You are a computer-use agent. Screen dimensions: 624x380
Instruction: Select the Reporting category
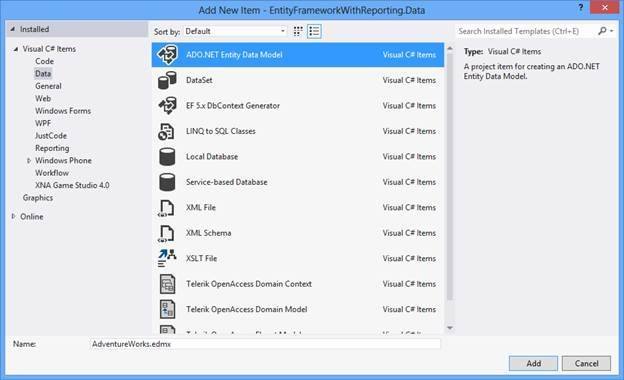52,148
